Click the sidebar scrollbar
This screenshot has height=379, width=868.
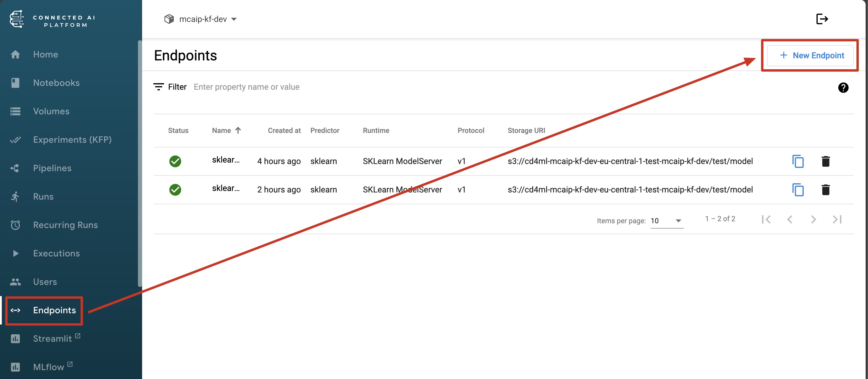tap(140, 163)
